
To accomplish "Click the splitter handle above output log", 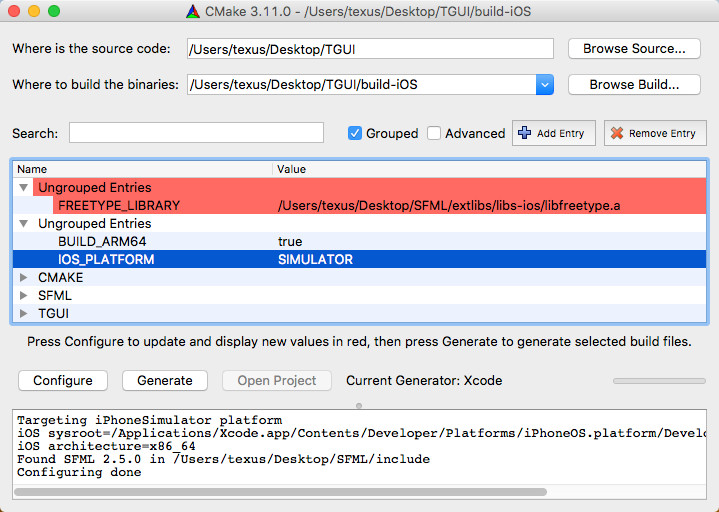I will coord(359,406).
